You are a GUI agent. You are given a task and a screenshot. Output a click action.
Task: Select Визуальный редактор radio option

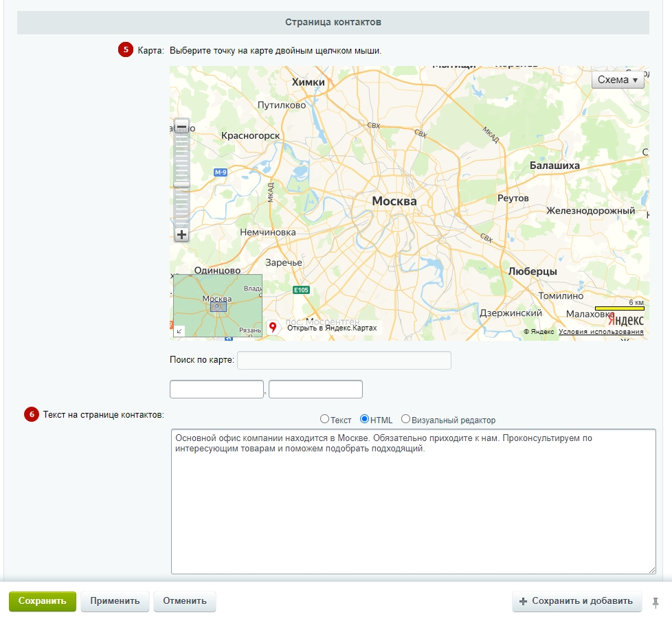[x=405, y=419]
